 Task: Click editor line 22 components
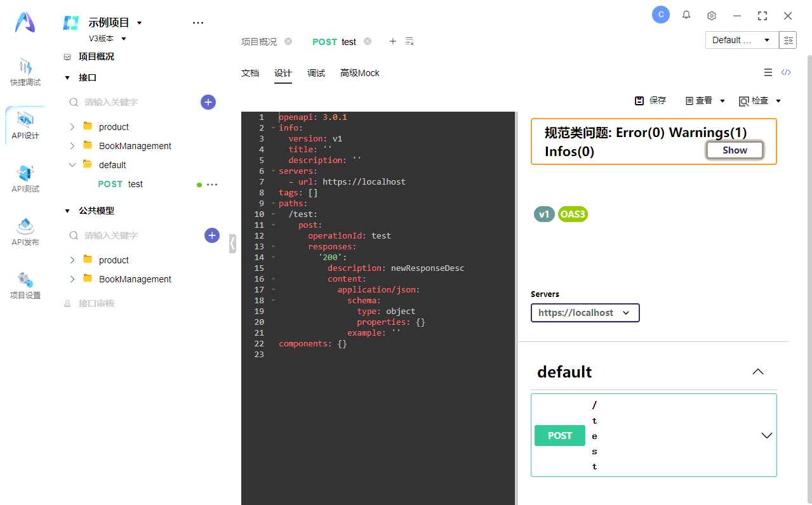pyautogui.click(x=313, y=344)
